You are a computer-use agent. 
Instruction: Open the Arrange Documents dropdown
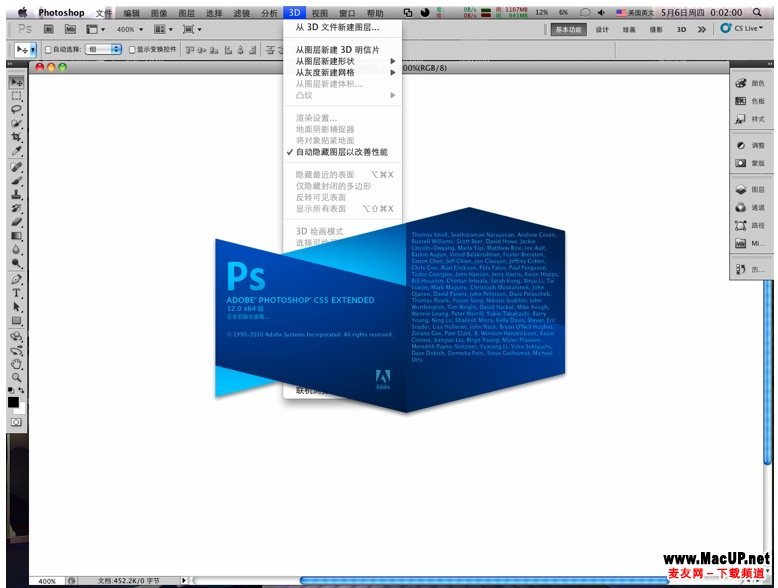pyautogui.click(x=163, y=29)
